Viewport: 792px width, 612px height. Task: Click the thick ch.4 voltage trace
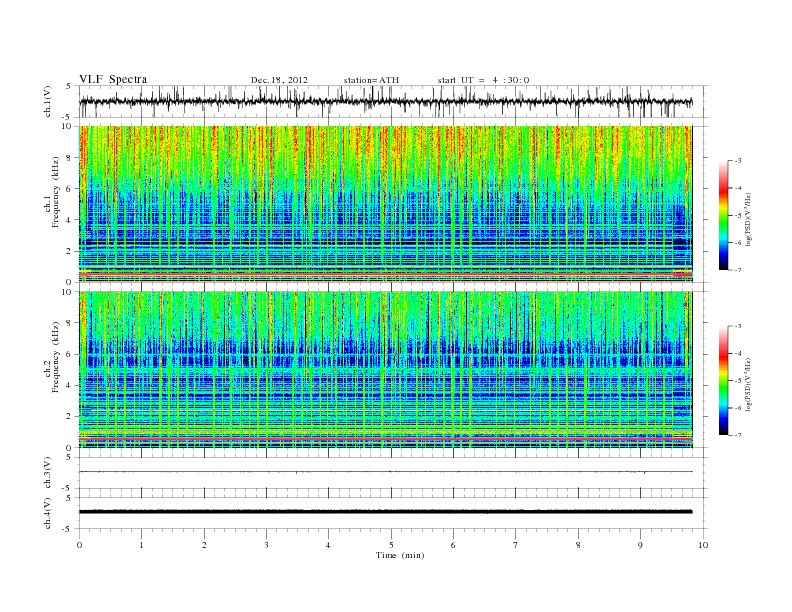[385, 512]
